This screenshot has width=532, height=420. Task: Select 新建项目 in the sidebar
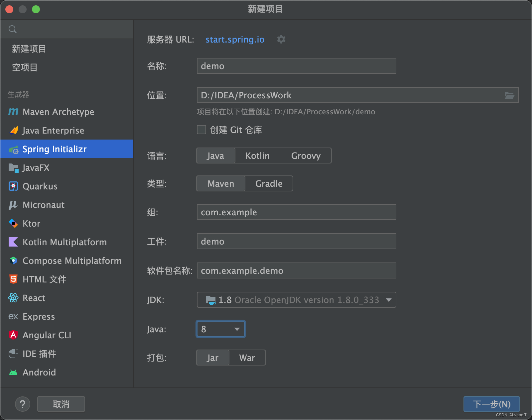pyautogui.click(x=66, y=49)
